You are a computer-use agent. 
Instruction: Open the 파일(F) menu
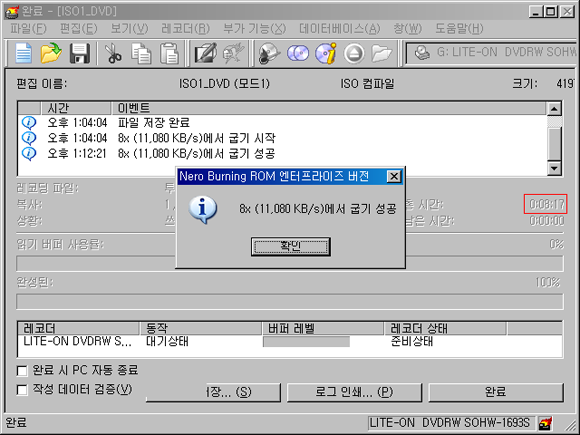28,28
